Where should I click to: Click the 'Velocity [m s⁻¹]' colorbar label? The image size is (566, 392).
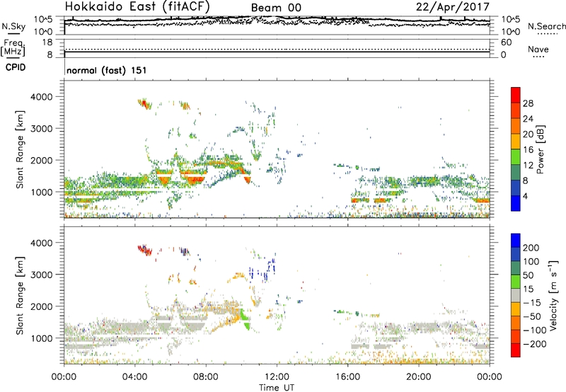click(553, 295)
